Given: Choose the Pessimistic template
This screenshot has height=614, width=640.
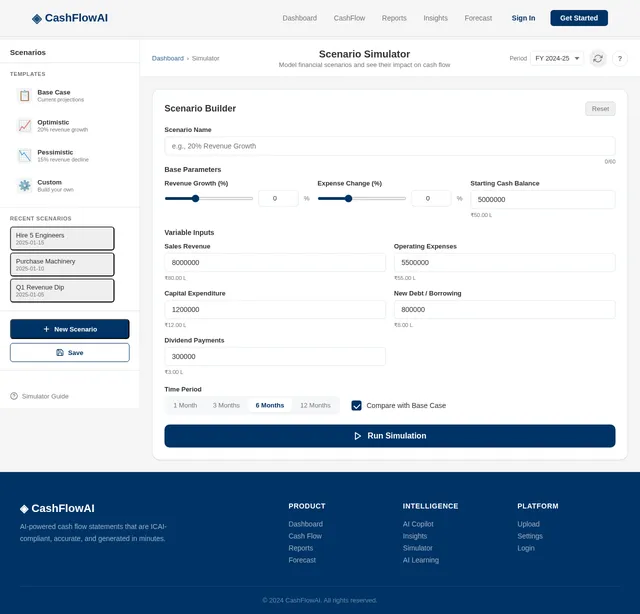Looking at the screenshot, I should coord(69,156).
